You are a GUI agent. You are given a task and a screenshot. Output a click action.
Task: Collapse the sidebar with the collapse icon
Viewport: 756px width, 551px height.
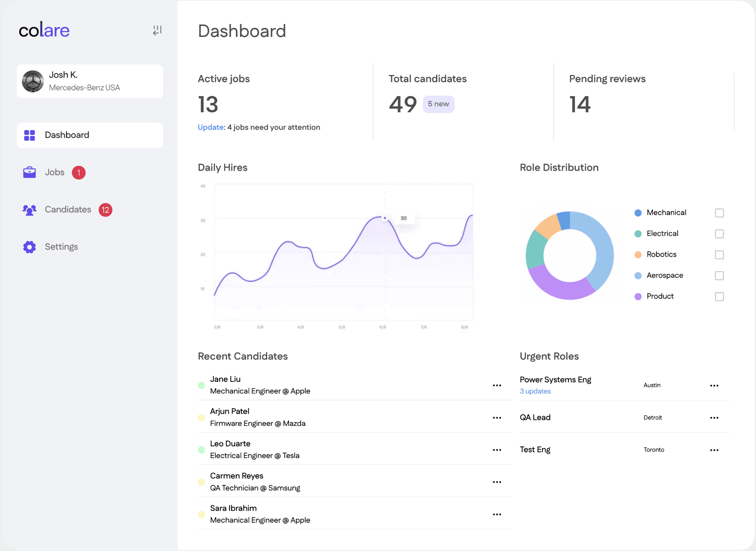[157, 30]
